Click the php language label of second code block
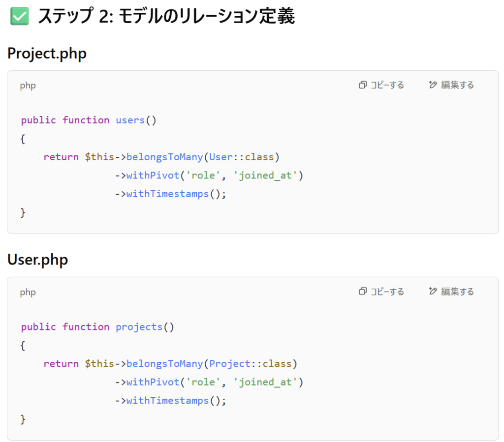The width and height of the screenshot is (504, 442). [28, 293]
